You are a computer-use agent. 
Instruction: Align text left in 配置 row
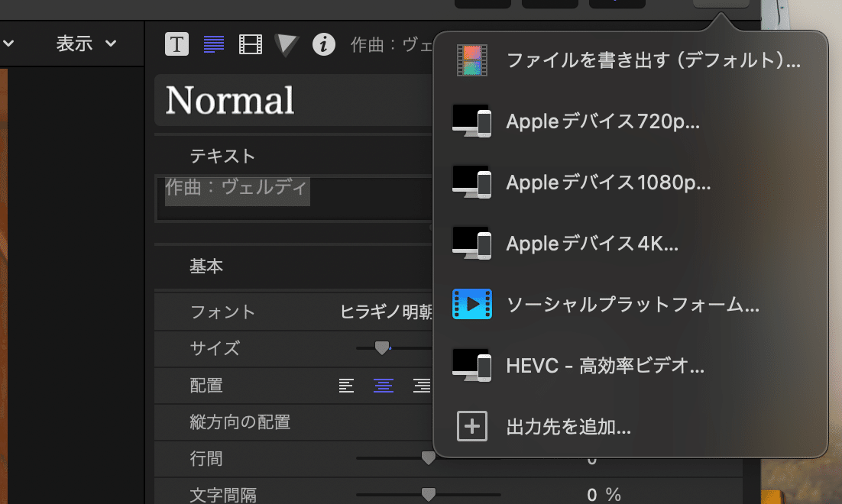(x=346, y=386)
